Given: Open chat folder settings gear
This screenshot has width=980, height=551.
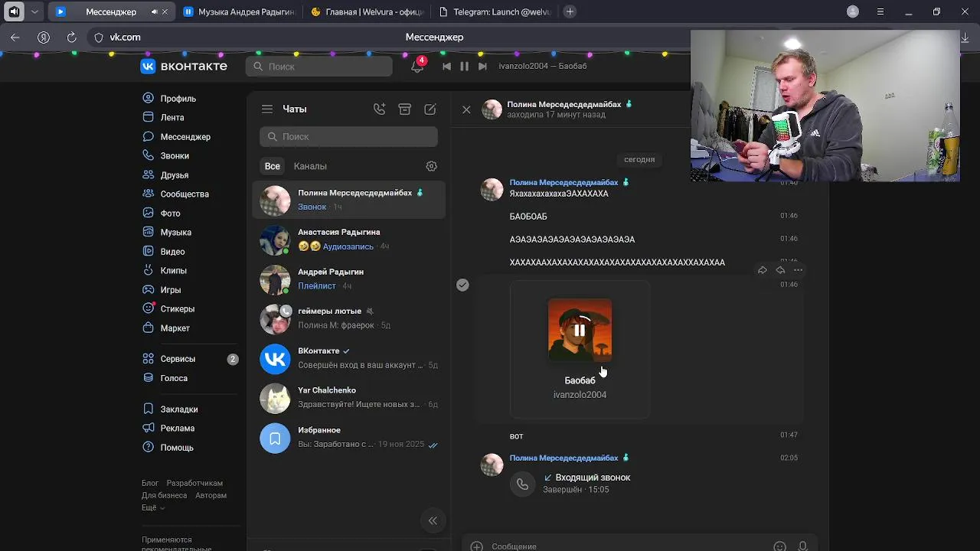Looking at the screenshot, I should [x=431, y=166].
